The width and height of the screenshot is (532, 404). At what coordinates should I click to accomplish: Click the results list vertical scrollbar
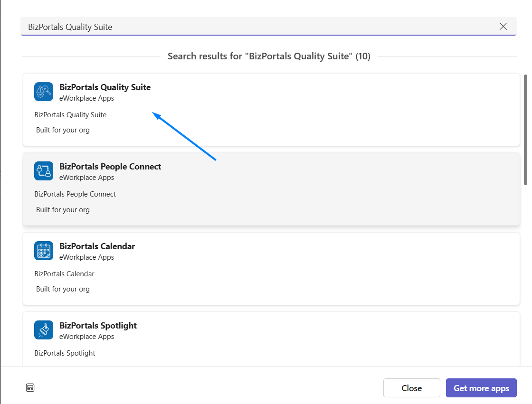(525, 130)
